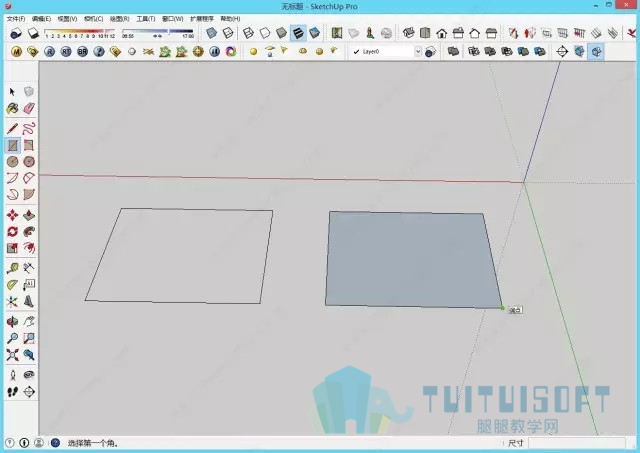Pick the Freehand squiggle tool
Screen dimensions: 640x453
point(29,129)
